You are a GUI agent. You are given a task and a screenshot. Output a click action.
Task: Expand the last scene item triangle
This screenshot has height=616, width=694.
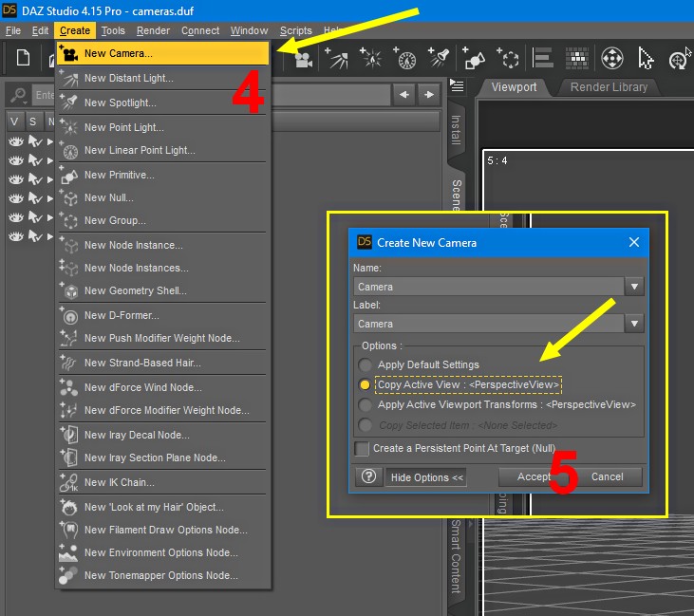50,236
